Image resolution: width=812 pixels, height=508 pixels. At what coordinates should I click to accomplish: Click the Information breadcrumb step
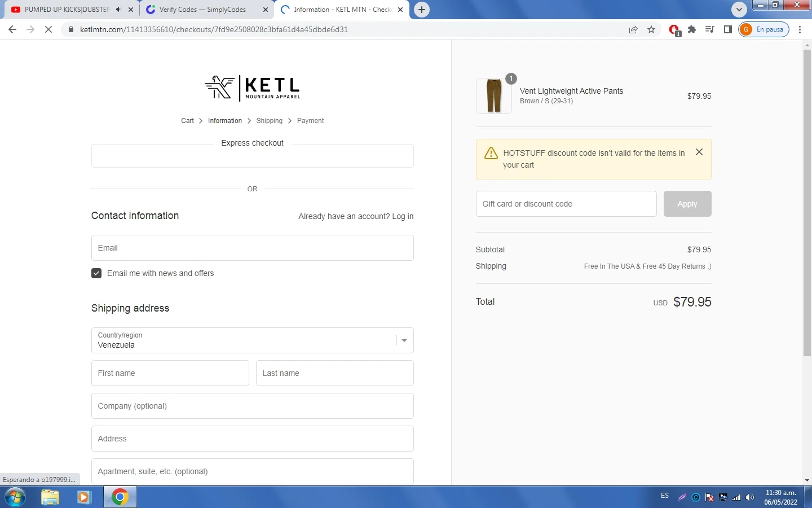click(x=225, y=121)
